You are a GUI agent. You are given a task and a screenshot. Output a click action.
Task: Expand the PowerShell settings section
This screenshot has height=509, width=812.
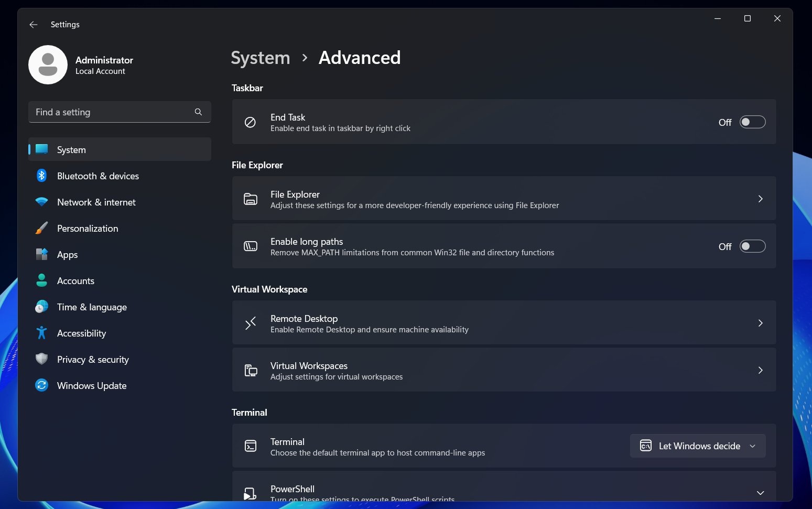(x=760, y=493)
